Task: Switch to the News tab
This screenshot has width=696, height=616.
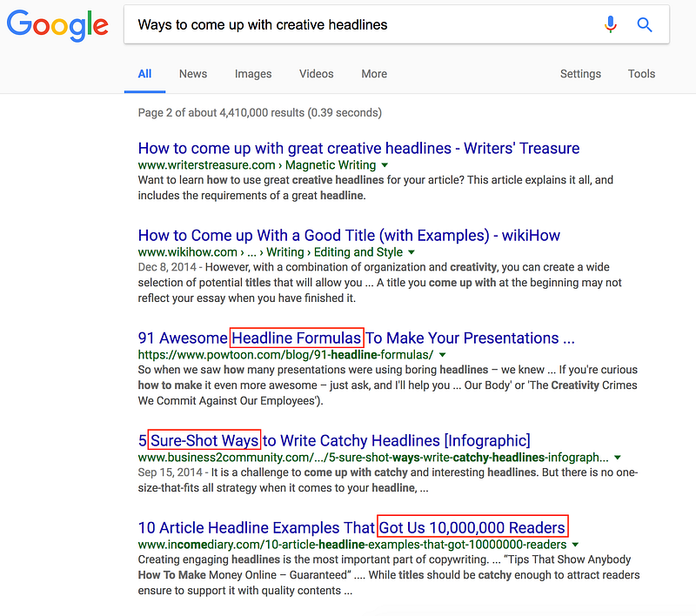Action: [193, 74]
